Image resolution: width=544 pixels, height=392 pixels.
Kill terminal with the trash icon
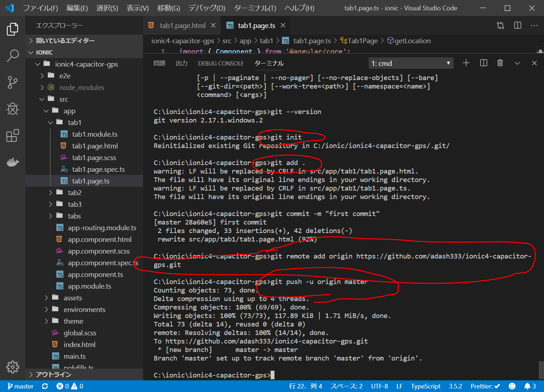pos(500,63)
